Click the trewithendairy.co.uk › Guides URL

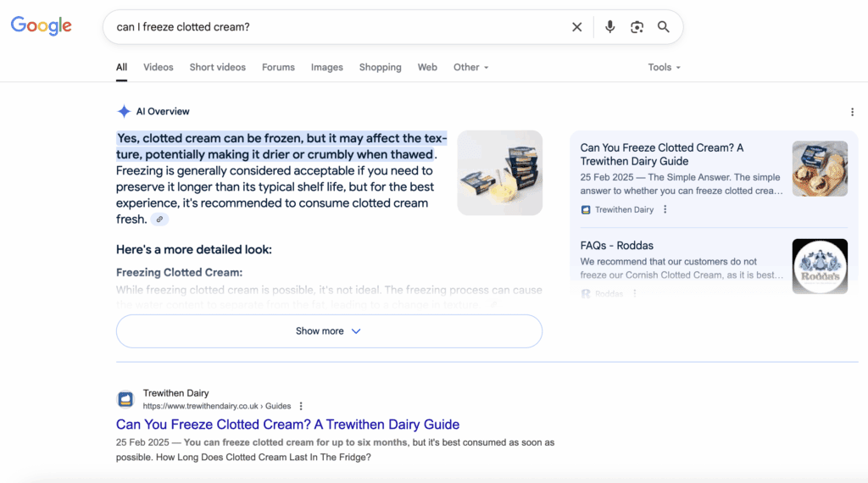click(217, 406)
